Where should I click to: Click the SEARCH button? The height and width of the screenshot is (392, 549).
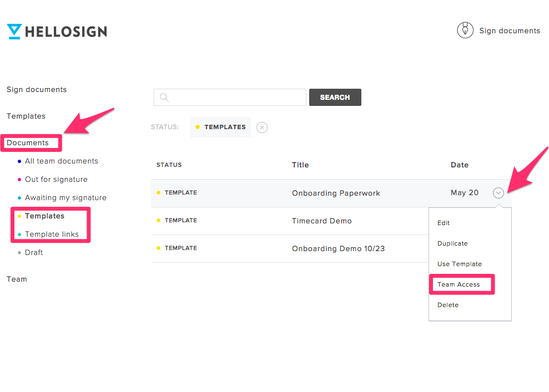[335, 97]
